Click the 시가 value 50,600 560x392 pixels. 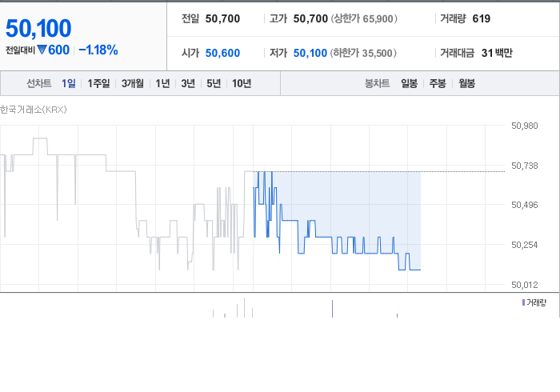pyautogui.click(x=222, y=53)
